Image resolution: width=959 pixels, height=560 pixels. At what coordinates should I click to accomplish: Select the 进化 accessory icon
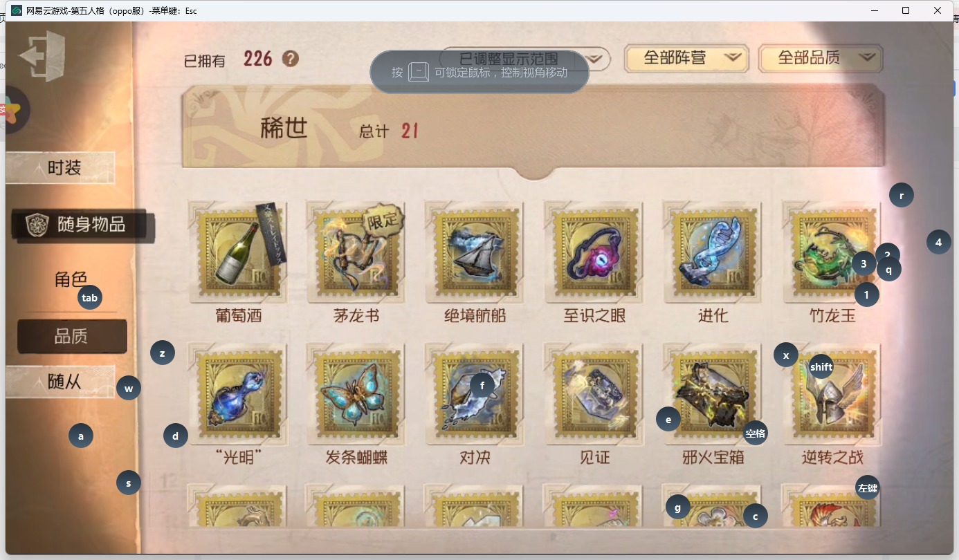[x=713, y=253]
